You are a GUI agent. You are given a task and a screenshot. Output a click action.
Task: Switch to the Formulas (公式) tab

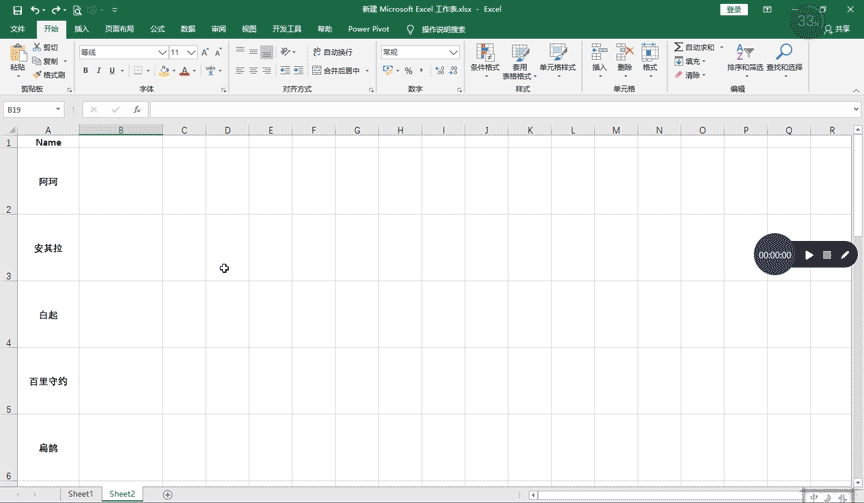tap(158, 29)
